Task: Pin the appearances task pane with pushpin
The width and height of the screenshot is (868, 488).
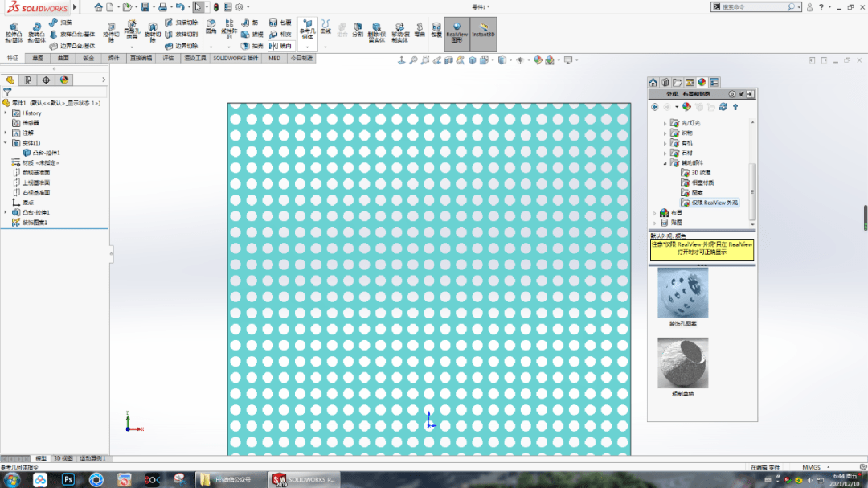Action: coord(741,94)
